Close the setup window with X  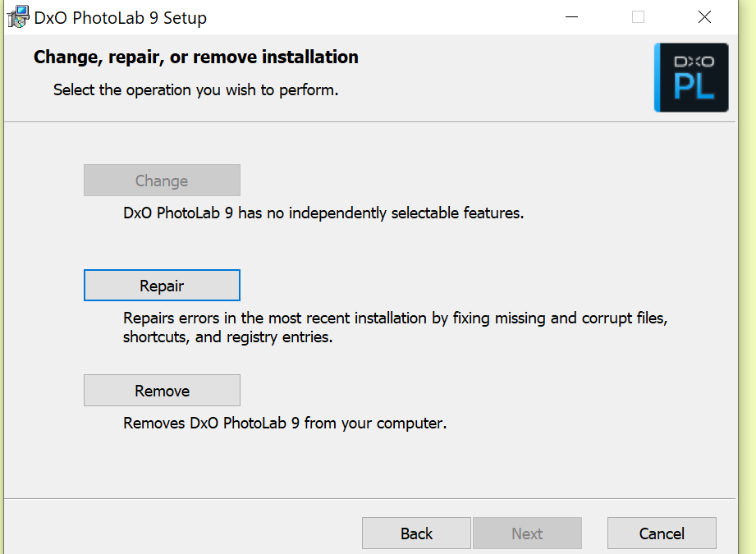(704, 17)
